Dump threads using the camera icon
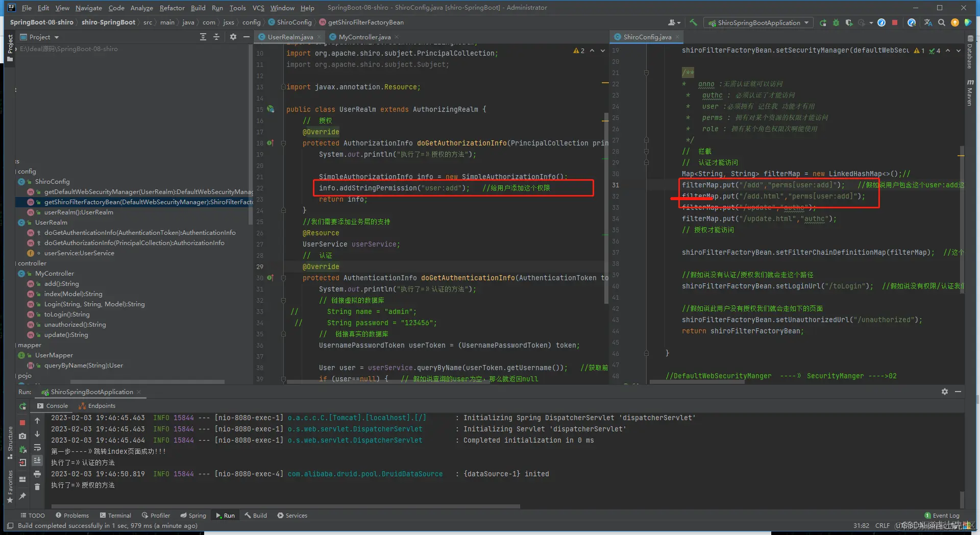Viewport: 980px width, 535px height. [x=22, y=436]
